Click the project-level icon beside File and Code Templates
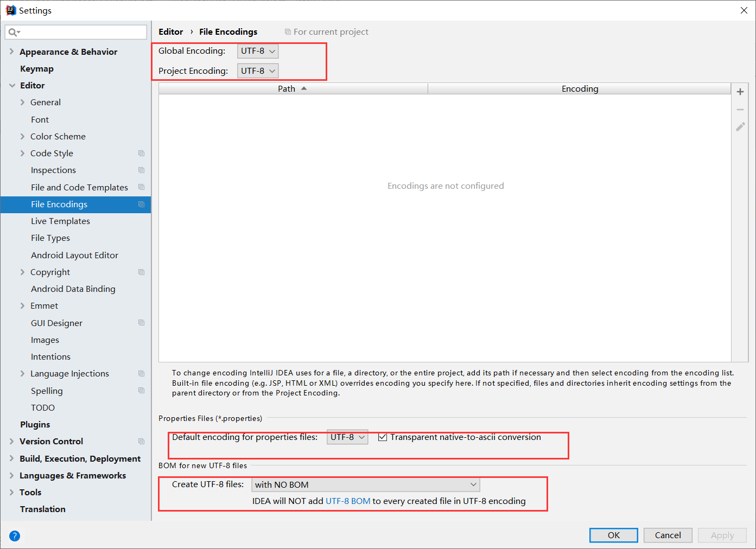The image size is (756, 549). [x=142, y=187]
